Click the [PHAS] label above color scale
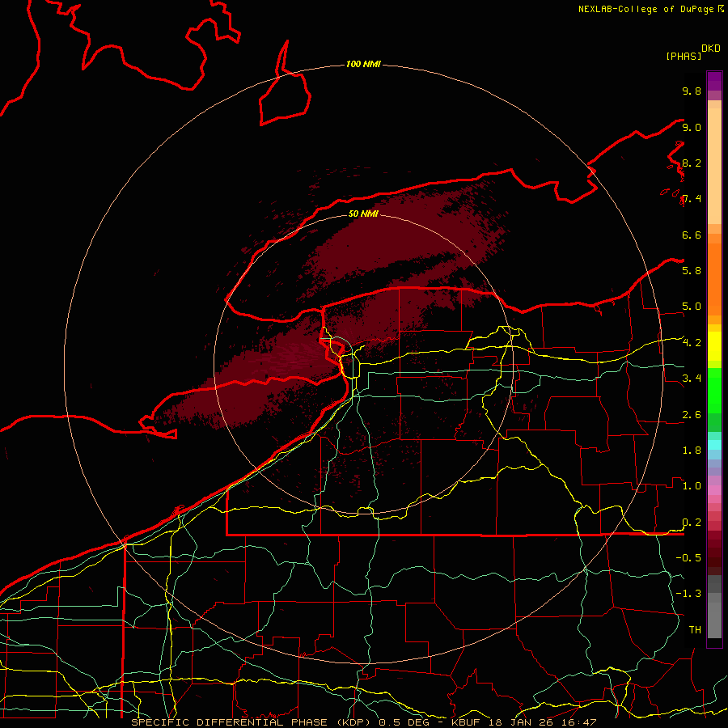The height and width of the screenshot is (728, 728). (684, 57)
